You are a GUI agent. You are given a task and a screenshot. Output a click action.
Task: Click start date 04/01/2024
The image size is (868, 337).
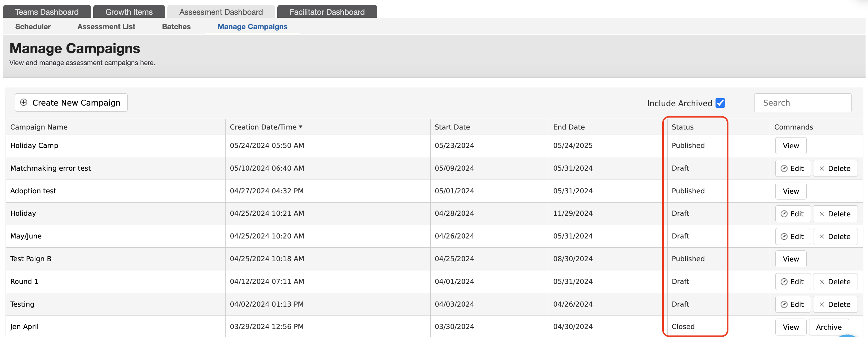pos(454,281)
